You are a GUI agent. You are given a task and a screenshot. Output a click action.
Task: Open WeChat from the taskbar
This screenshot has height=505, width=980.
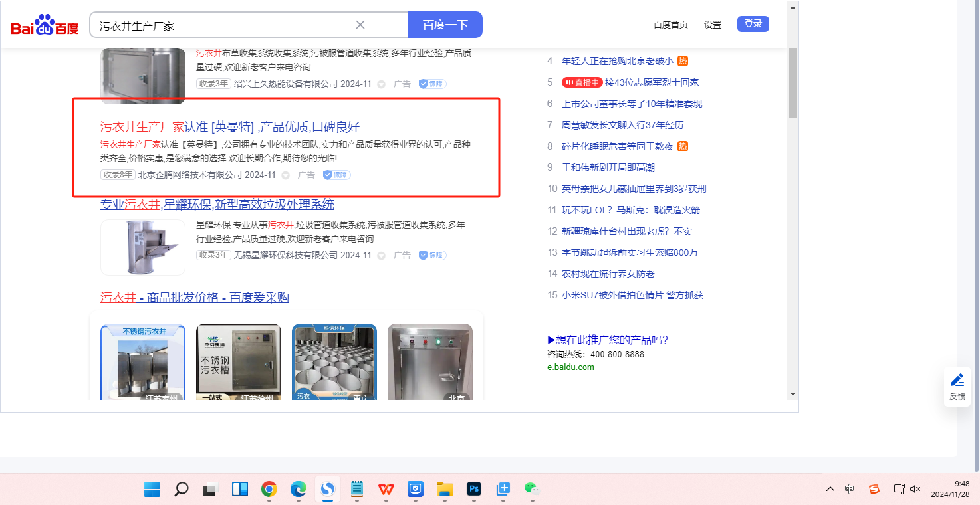[531, 490]
